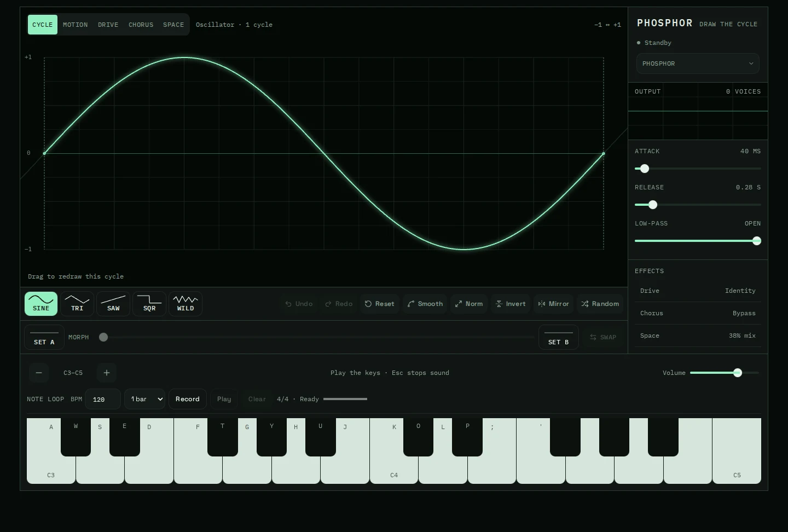The width and height of the screenshot is (788, 532).
Task: Select the SINE waveform preset
Action: pos(41,304)
